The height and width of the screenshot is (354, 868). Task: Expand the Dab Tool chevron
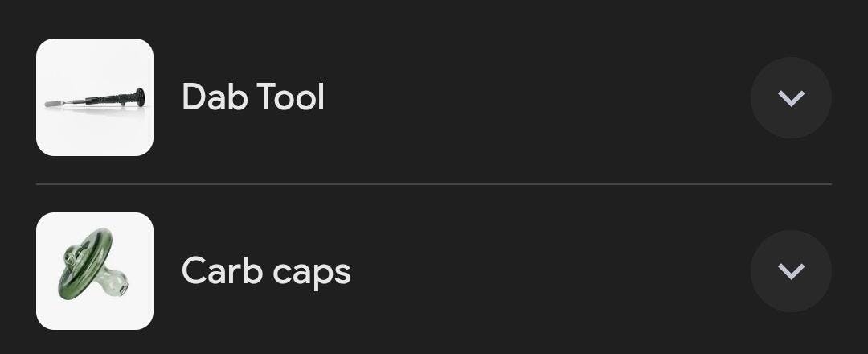point(791,97)
